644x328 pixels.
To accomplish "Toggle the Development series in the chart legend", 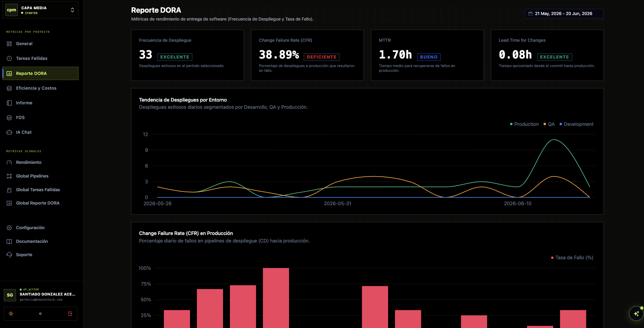I will click(x=576, y=124).
